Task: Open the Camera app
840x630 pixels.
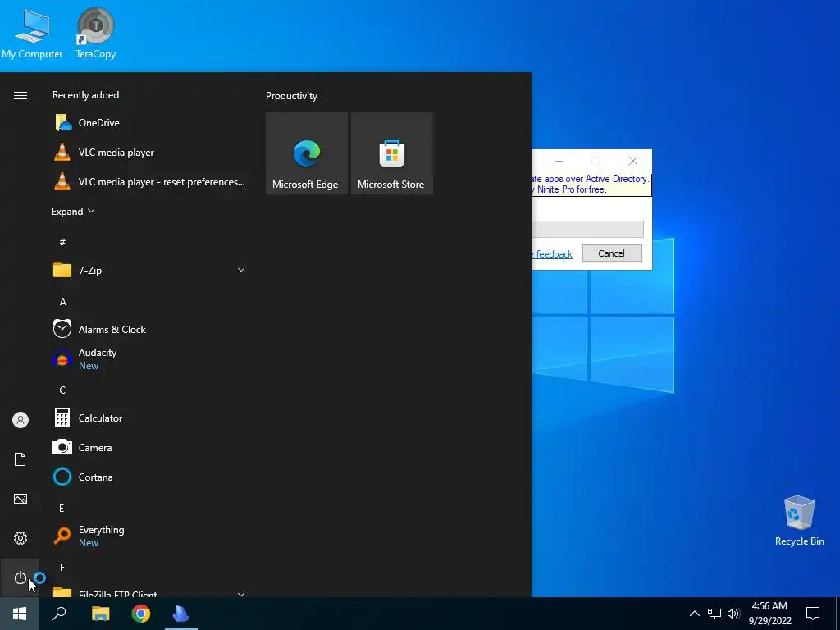Action: (149, 447)
